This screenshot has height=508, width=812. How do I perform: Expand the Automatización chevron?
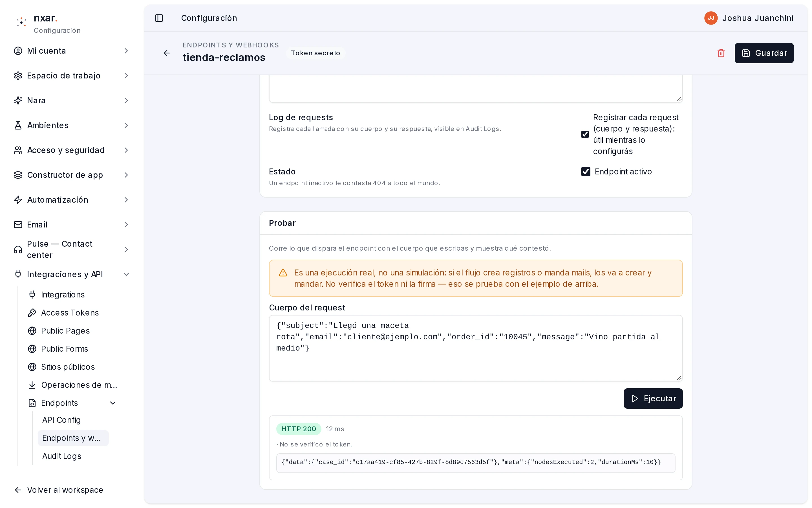tap(127, 200)
